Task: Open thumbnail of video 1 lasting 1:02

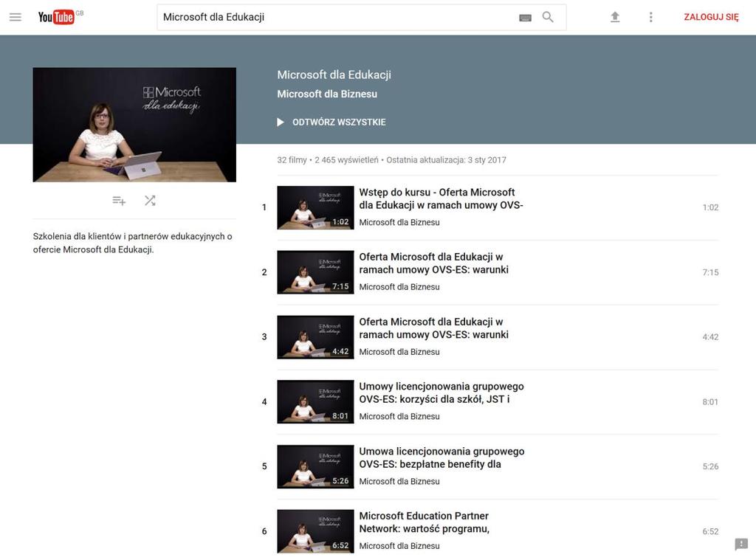Action: [x=315, y=208]
